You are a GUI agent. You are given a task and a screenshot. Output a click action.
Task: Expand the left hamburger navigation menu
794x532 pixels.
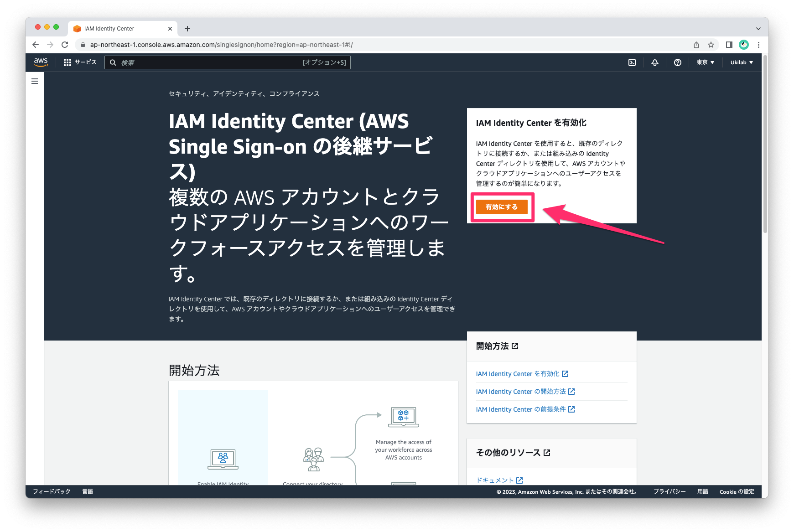(35, 81)
